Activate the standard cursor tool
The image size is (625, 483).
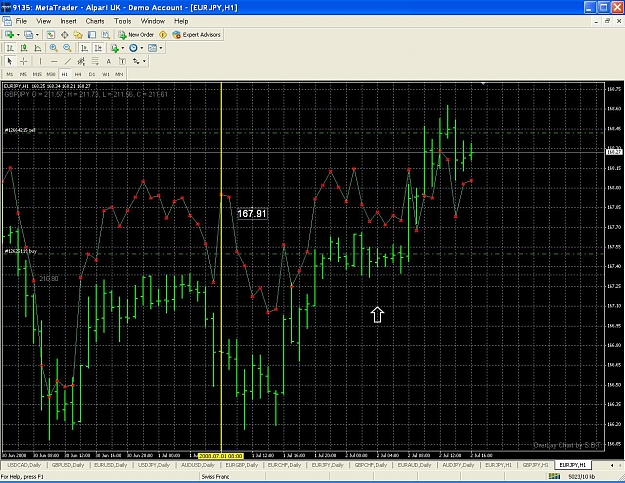point(10,61)
